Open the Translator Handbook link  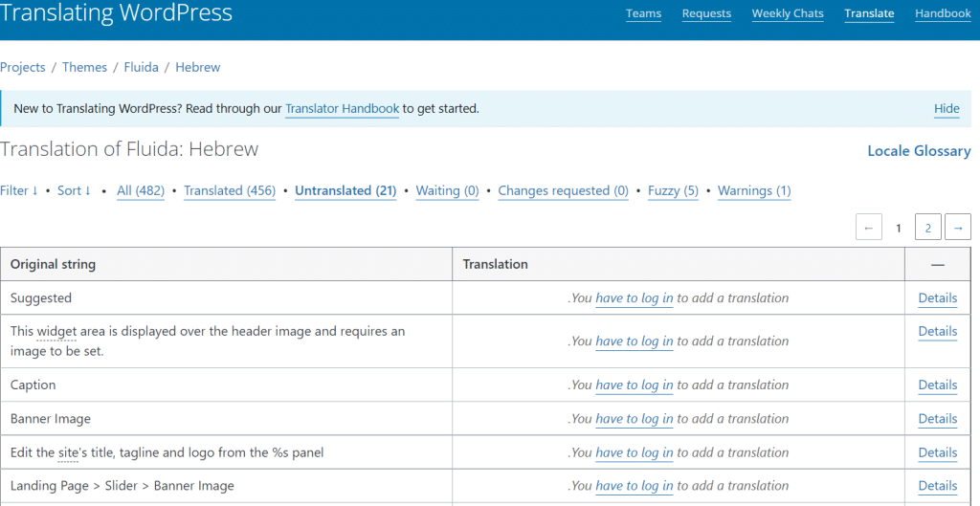[x=342, y=109]
